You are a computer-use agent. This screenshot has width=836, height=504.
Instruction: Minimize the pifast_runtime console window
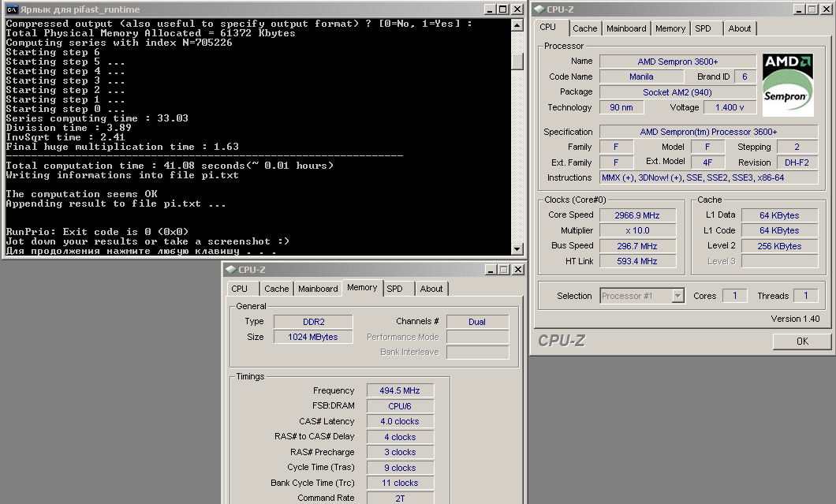point(490,9)
